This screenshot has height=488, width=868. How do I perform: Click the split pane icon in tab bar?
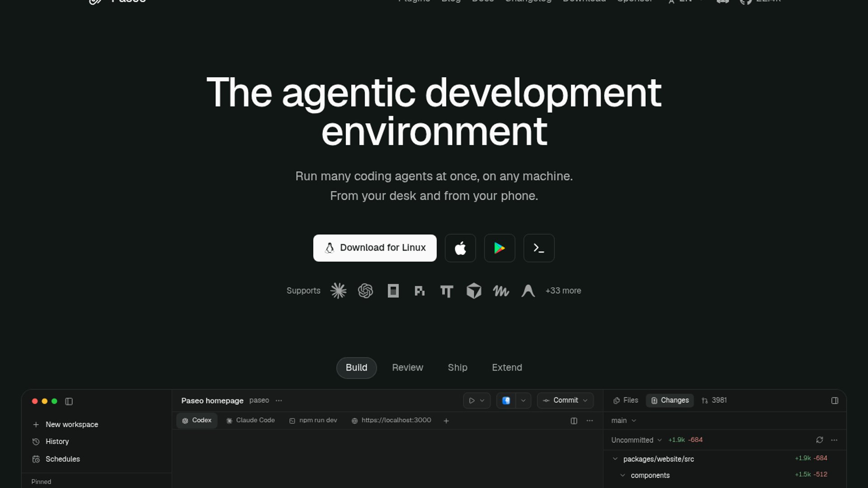574,421
